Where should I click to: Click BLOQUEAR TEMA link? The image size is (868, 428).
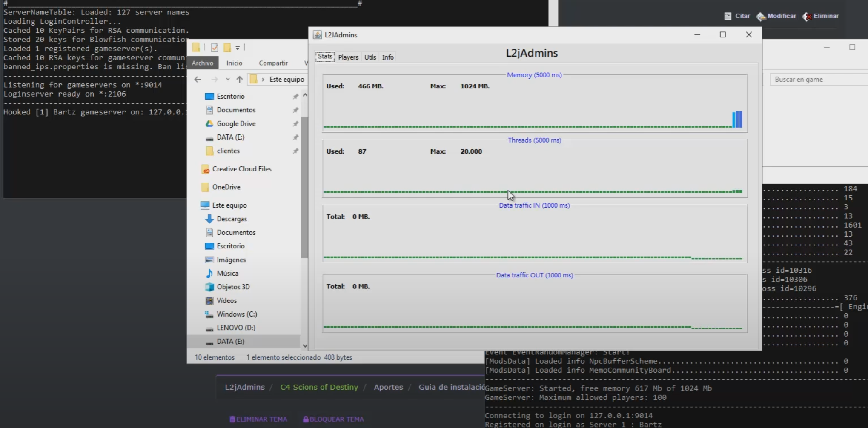(333, 419)
